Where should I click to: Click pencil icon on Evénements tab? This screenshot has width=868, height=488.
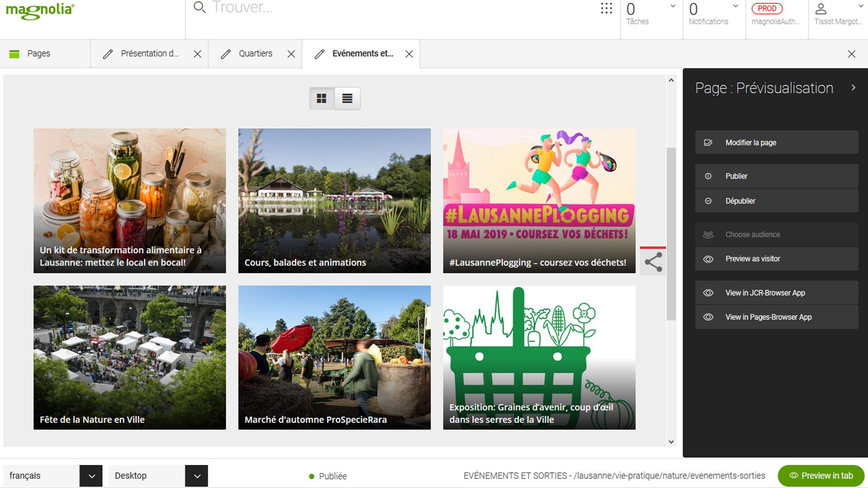320,54
